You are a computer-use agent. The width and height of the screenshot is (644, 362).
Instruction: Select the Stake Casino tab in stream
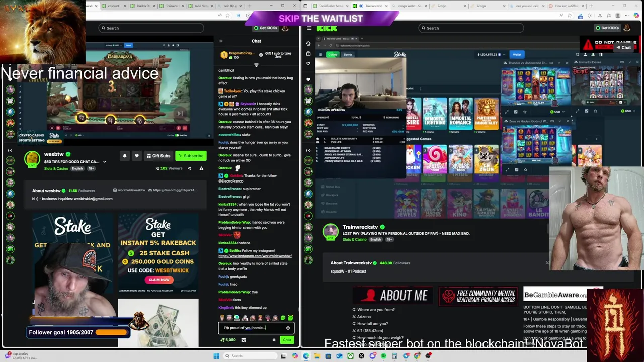tap(332, 54)
